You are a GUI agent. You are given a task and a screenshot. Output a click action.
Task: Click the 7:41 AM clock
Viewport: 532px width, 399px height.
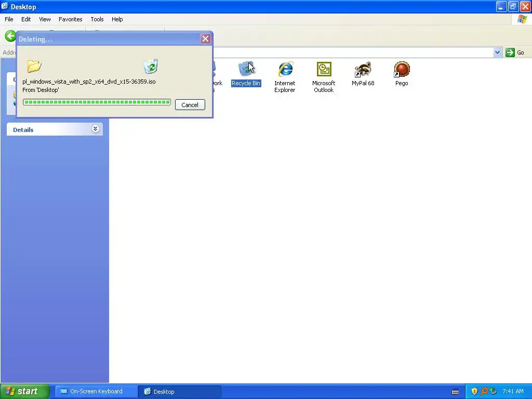point(513,391)
